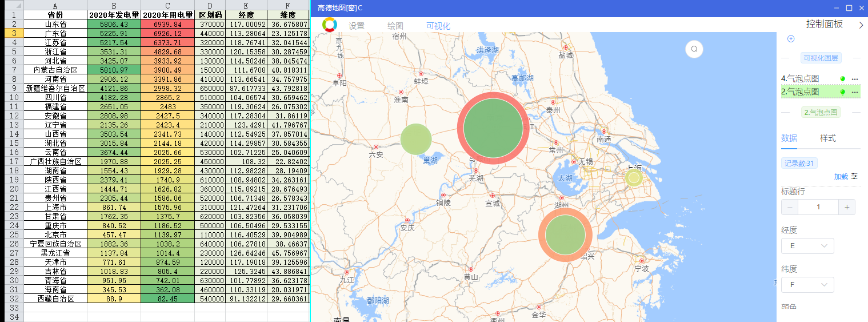Image resolution: width=868 pixels, height=322 pixels.
Task: Open more options for 4.气泡点图 layer
Action: point(855,79)
